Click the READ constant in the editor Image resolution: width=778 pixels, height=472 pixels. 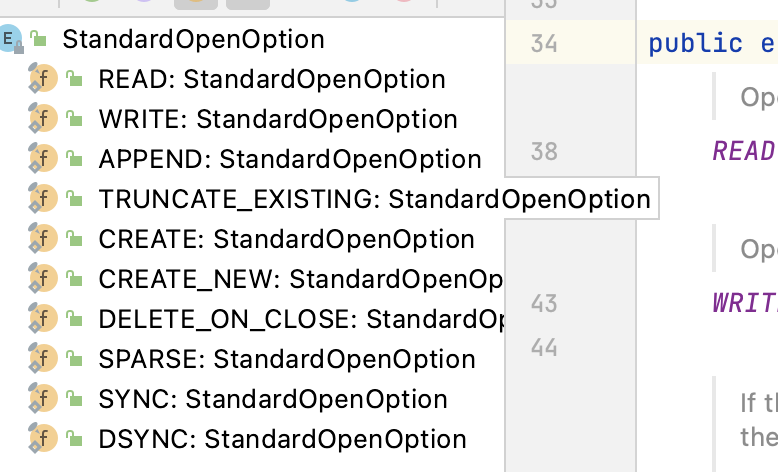[744, 151]
